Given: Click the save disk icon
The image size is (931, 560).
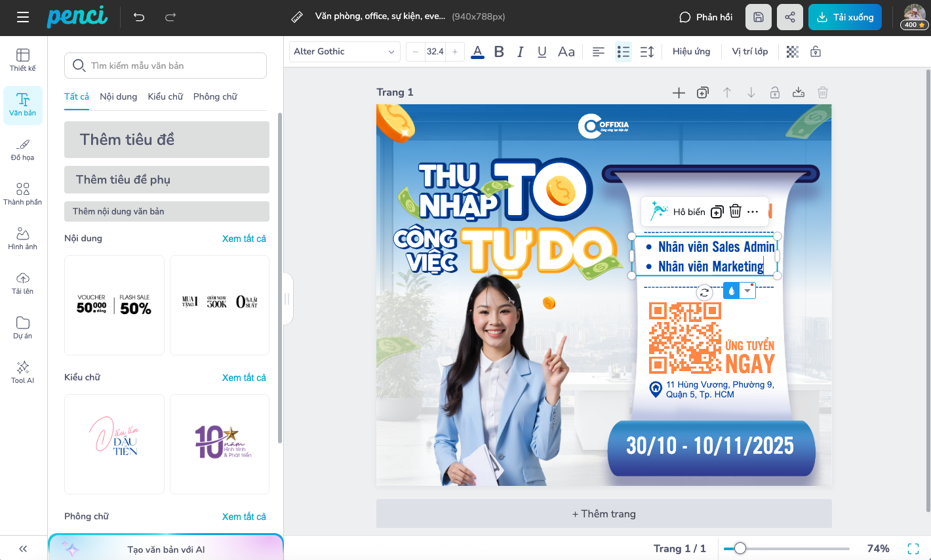Looking at the screenshot, I should pyautogui.click(x=758, y=17).
